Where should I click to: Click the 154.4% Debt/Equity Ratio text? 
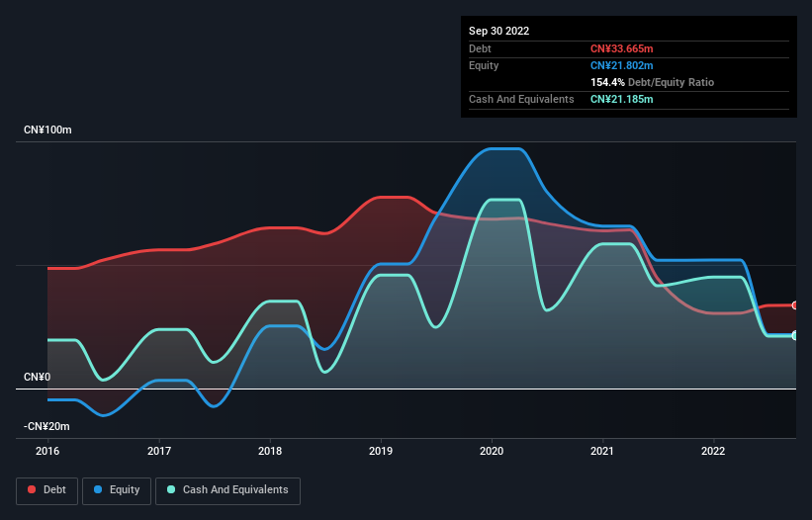pyautogui.click(x=652, y=82)
